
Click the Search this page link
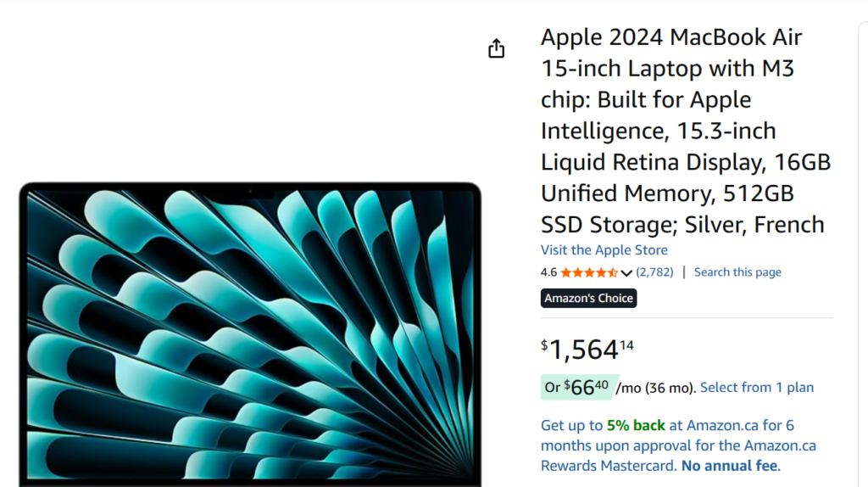pos(737,272)
